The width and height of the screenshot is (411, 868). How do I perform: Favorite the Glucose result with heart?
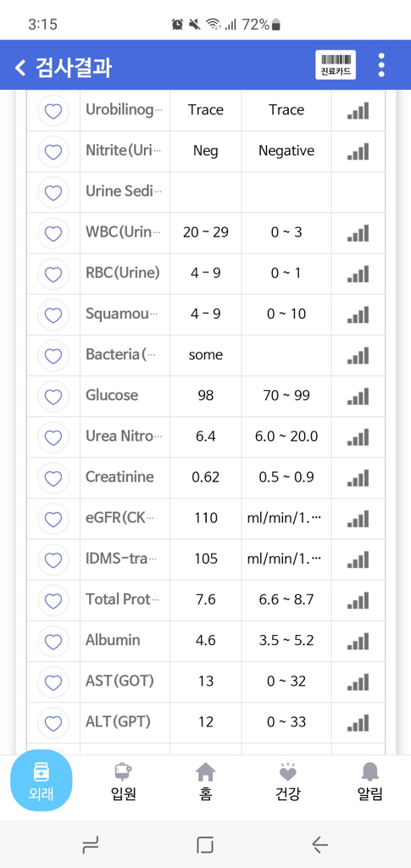tap(53, 397)
